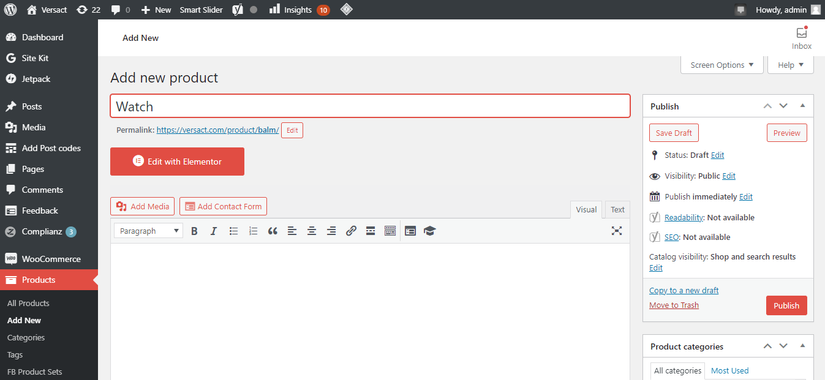The height and width of the screenshot is (380, 825).
Task: Click Edit with Elementor button
Action: [177, 162]
